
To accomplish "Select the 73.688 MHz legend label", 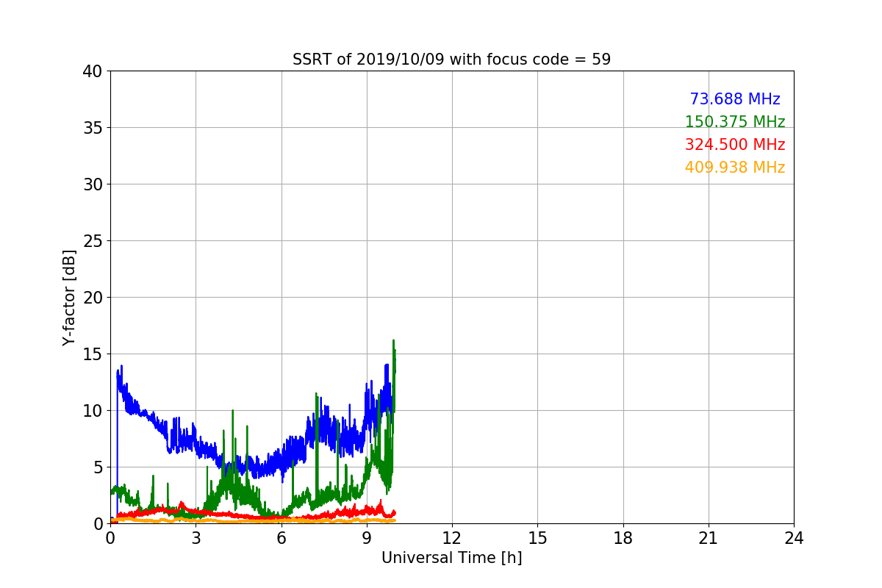I will (735, 99).
